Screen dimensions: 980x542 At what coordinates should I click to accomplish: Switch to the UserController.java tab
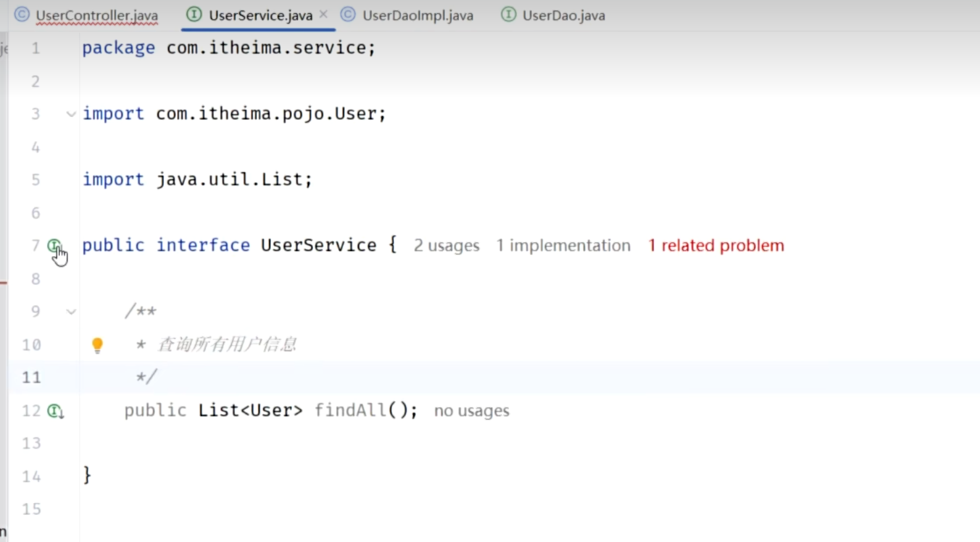click(96, 15)
